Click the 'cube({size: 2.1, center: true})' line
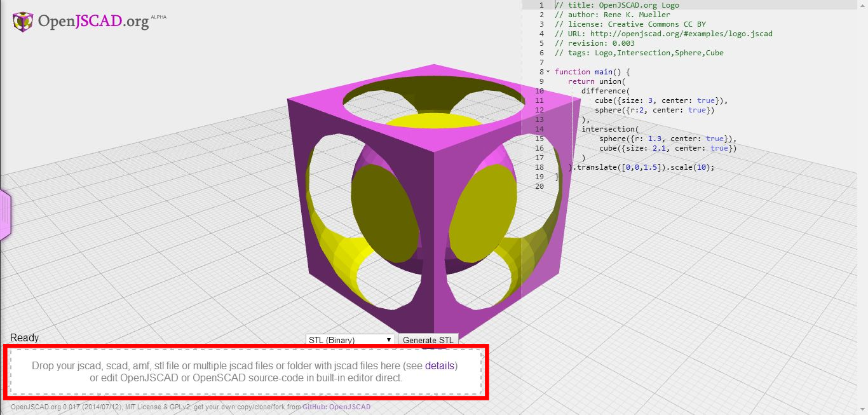868x415 pixels. point(668,148)
